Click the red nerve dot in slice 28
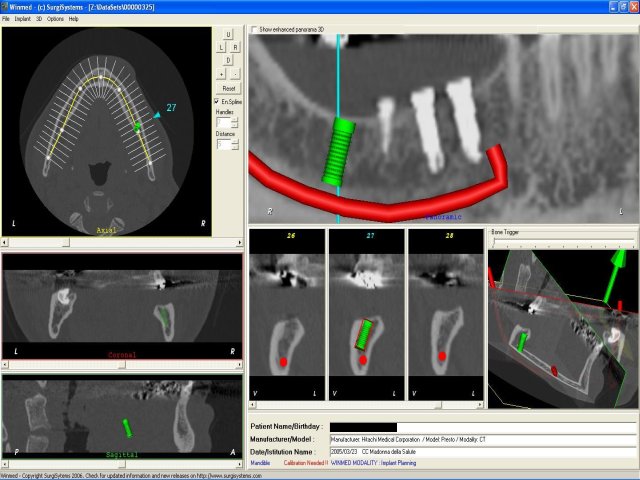Screen dimensions: 640x480 pyautogui.click(x=442, y=356)
